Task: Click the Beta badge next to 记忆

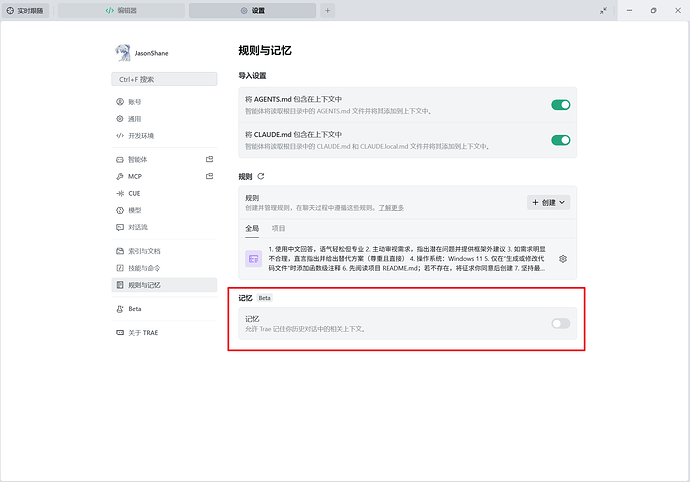Action: coord(264,298)
